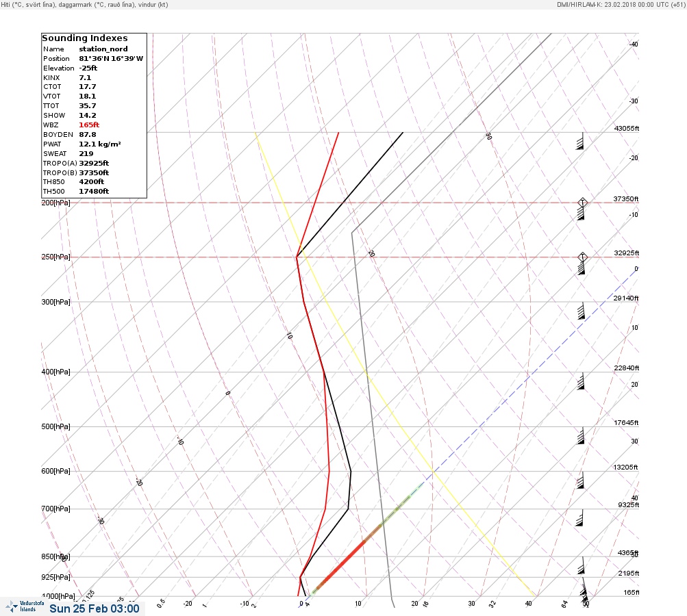The image size is (687, 616).
Task: Click the tropopause marker at 37350ft
Action: point(582,203)
